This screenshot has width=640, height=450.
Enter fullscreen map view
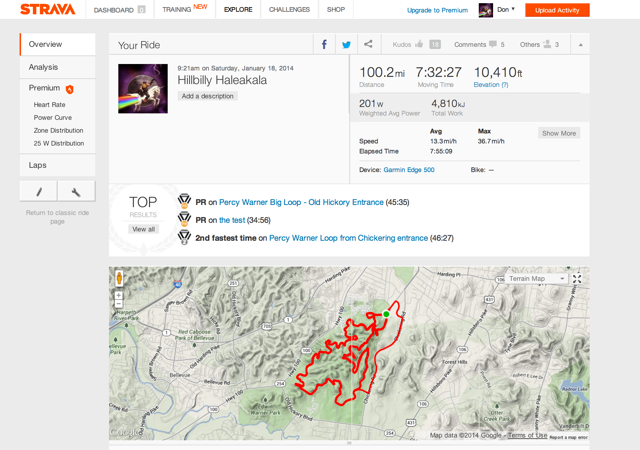click(577, 279)
